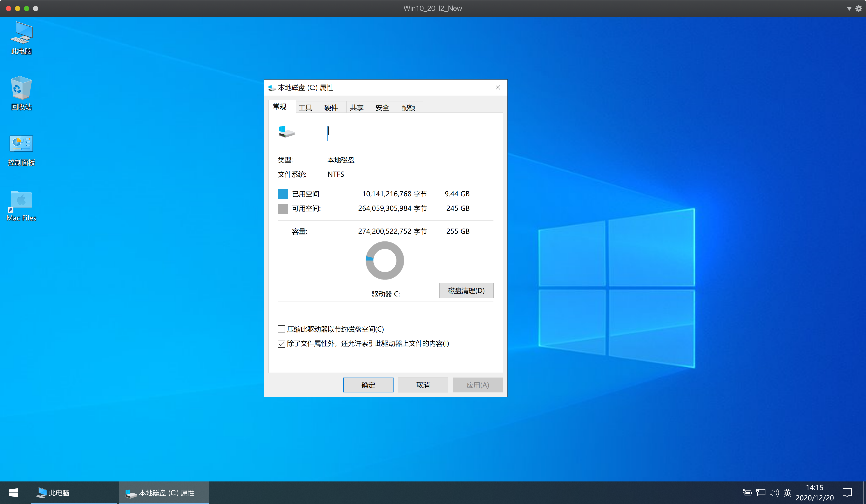Click the 255 GB capacity value
Screen dimensions: 866x504
pyautogui.click(x=458, y=231)
